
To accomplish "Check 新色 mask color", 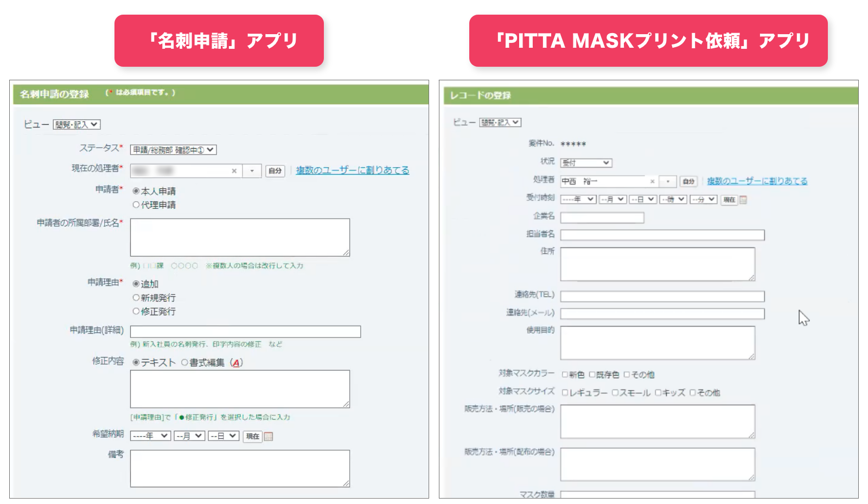I will coord(565,375).
